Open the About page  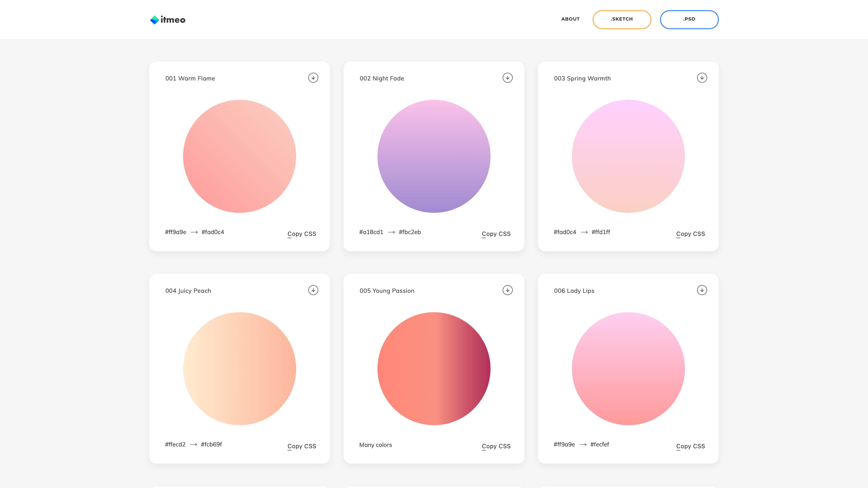(x=570, y=19)
